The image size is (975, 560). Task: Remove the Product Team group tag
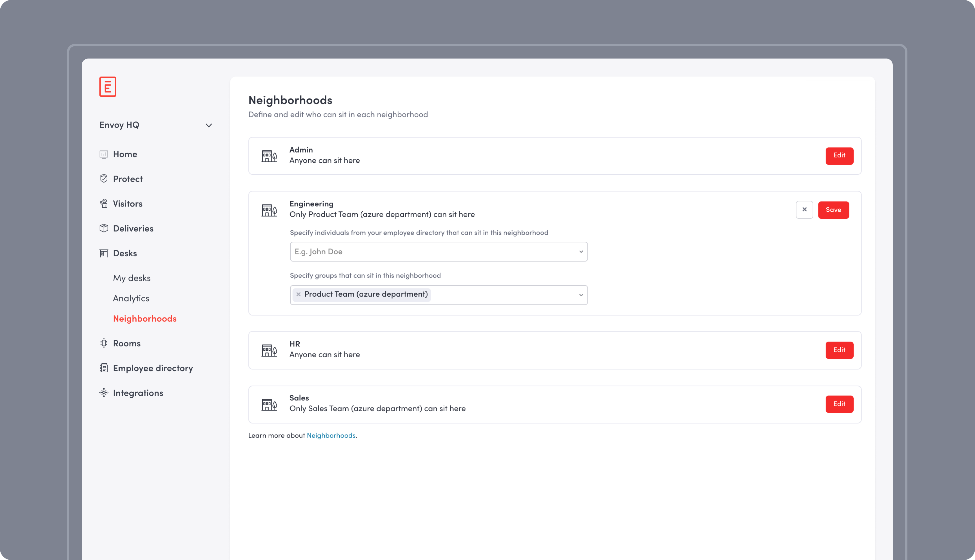pos(298,294)
